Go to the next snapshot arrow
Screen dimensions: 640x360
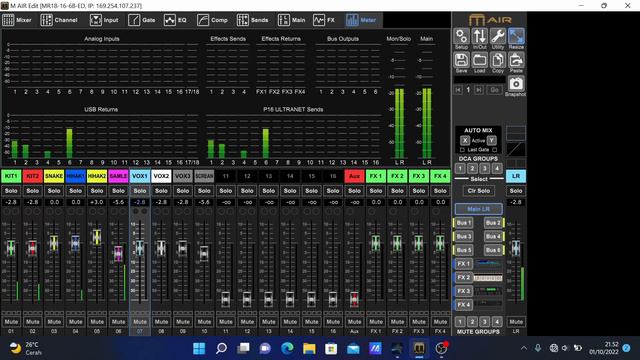click(x=478, y=90)
